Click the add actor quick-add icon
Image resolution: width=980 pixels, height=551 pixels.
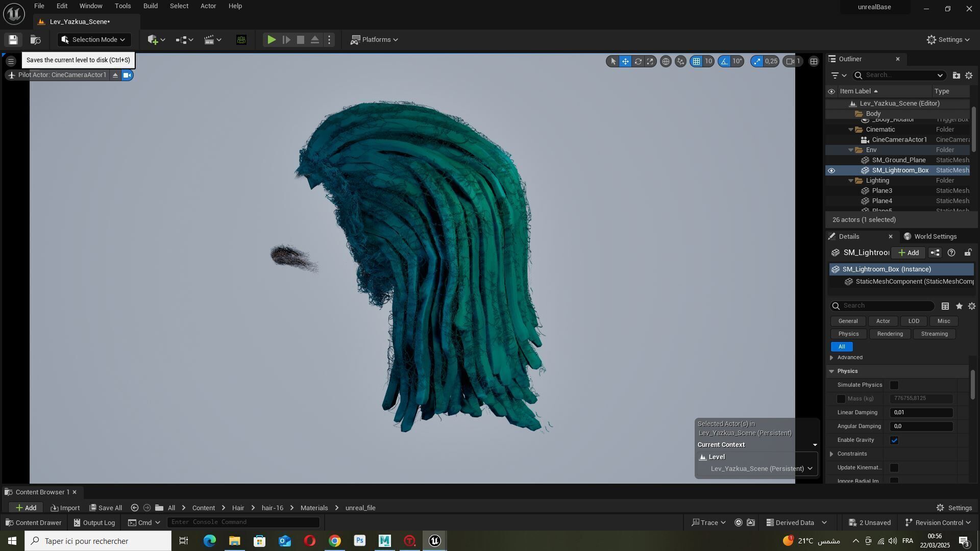(156, 40)
